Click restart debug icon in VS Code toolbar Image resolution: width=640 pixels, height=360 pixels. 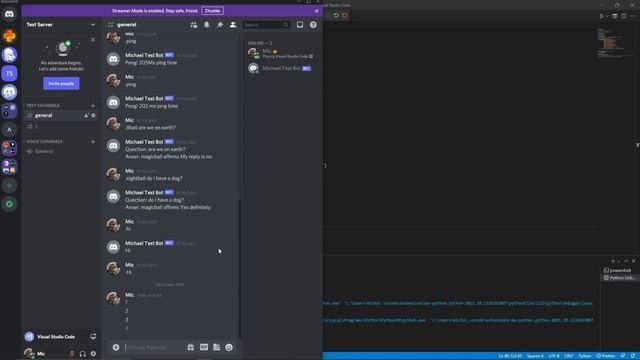pyautogui.click(x=336, y=16)
